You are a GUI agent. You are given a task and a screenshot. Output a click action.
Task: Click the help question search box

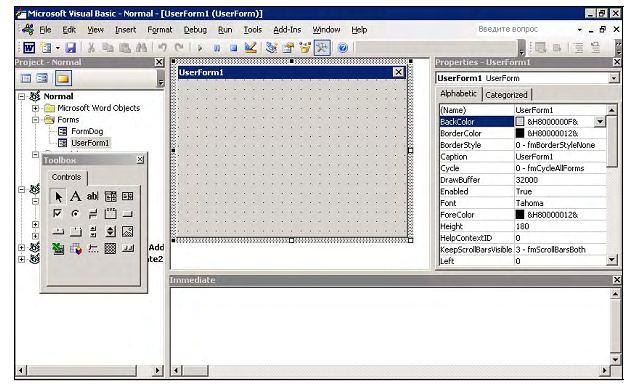(525, 29)
